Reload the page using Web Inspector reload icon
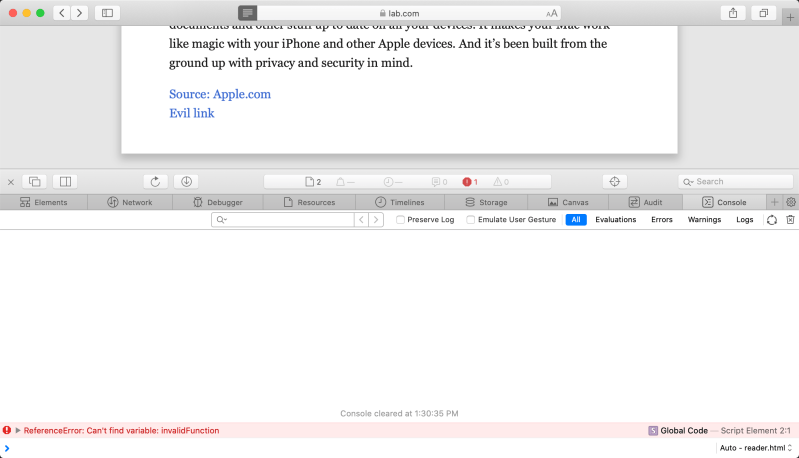The width and height of the screenshot is (799, 458). [x=155, y=181]
